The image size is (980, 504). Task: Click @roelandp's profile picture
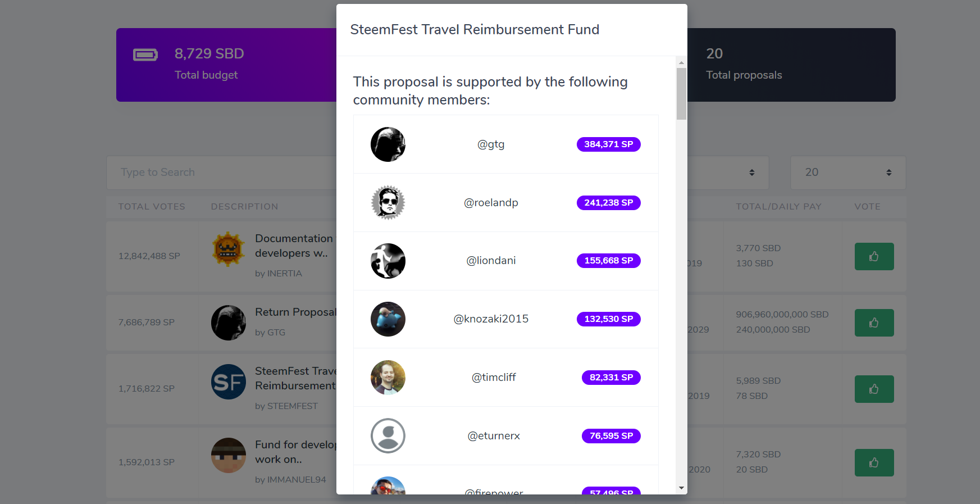(388, 202)
